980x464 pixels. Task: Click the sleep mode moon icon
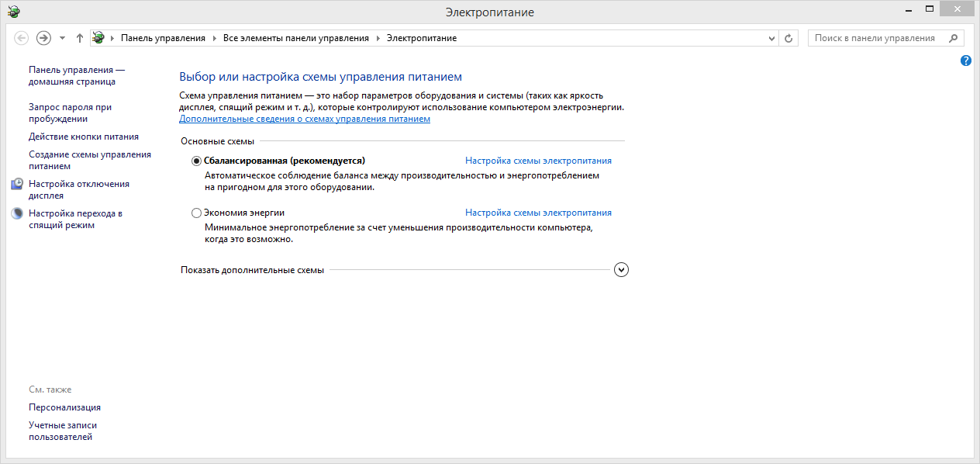coord(17,213)
